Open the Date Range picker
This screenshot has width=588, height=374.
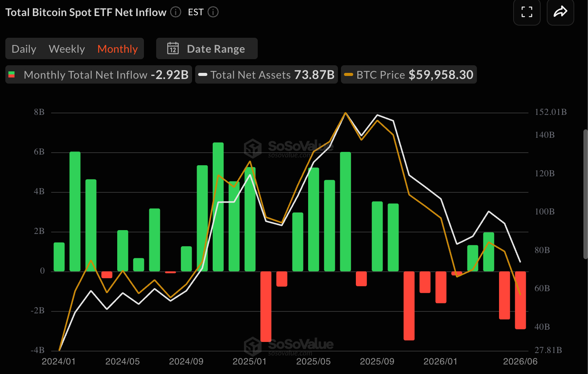(207, 48)
